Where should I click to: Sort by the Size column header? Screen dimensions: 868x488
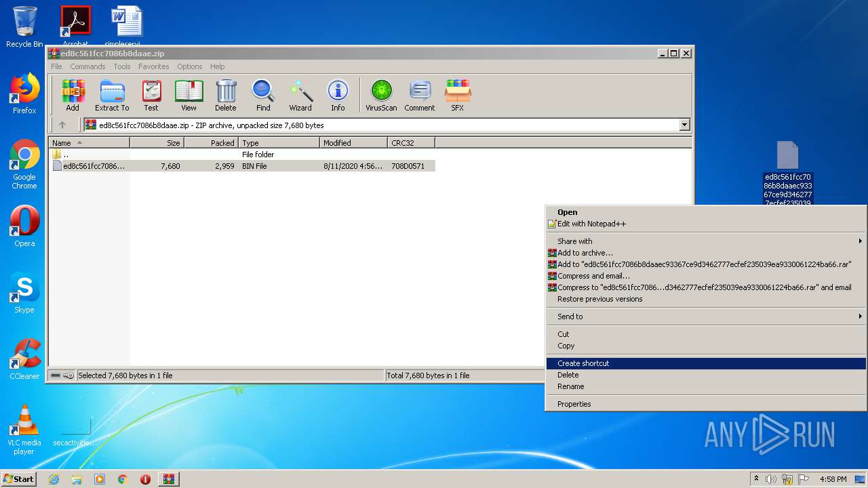(157, 143)
